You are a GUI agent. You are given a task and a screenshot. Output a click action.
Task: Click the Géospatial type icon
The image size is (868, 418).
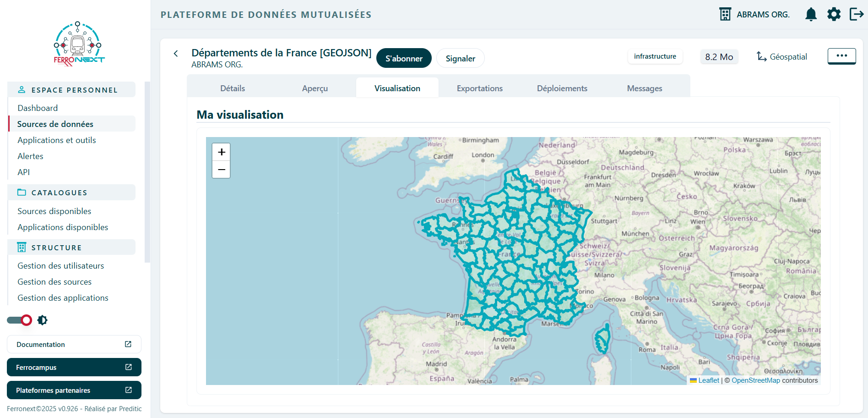point(761,56)
